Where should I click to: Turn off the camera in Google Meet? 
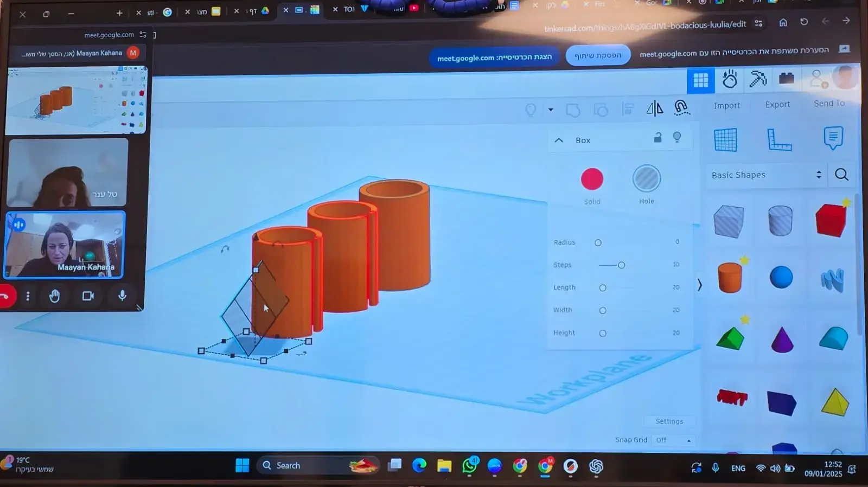click(x=88, y=296)
